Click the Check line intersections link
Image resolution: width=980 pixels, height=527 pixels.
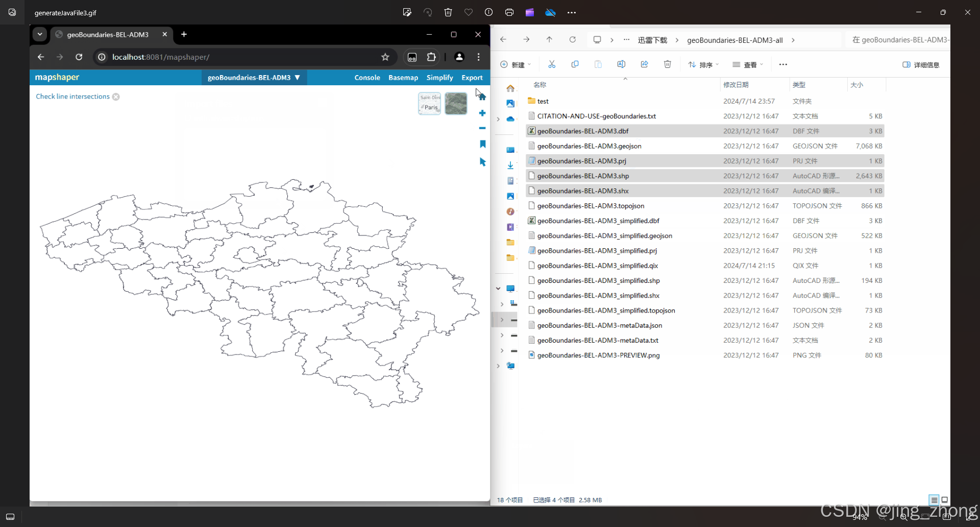pyautogui.click(x=72, y=97)
